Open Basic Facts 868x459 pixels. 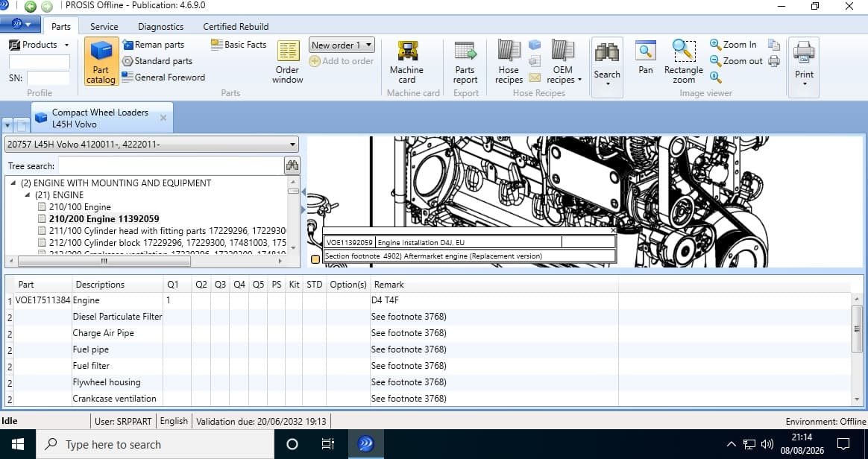(239, 45)
